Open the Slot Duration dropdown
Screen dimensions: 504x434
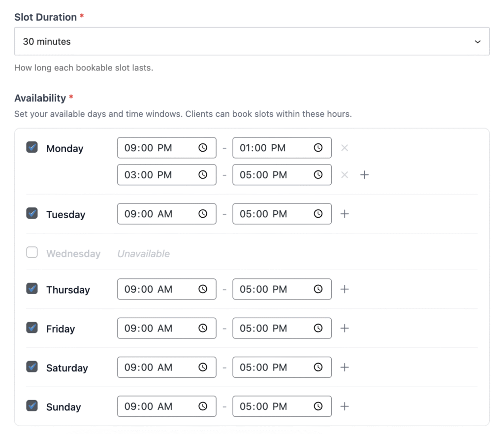click(252, 41)
